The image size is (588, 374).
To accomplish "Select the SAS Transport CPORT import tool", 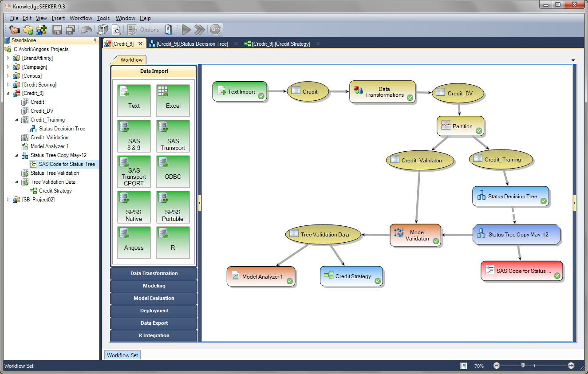I will pyautogui.click(x=134, y=171).
